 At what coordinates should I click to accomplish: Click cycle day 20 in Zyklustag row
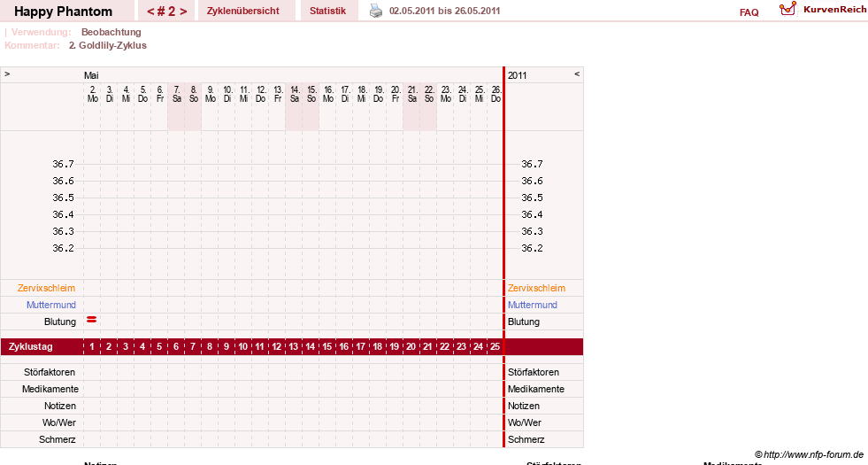pyautogui.click(x=411, y=347)
